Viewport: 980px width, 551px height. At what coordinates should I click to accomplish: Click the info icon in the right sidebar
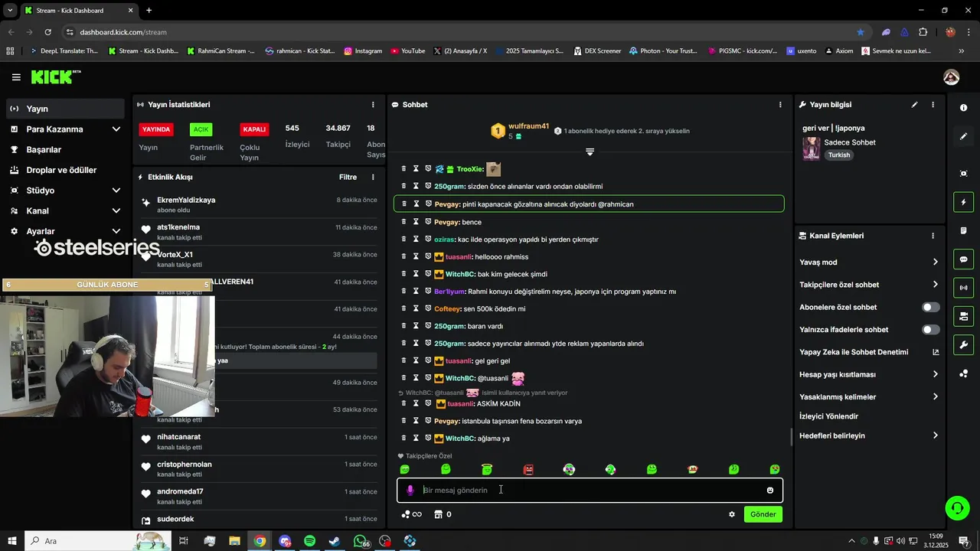pyautogui.click(x=963, y=108)
